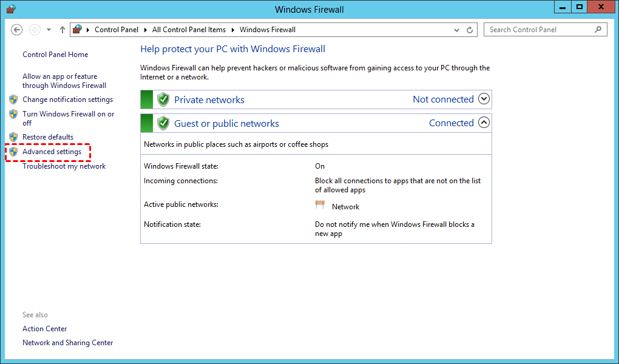This screenshot has width=619, height=364.
Task: Minimize the Windows Firewall window
Action: [x=563, y=7]
